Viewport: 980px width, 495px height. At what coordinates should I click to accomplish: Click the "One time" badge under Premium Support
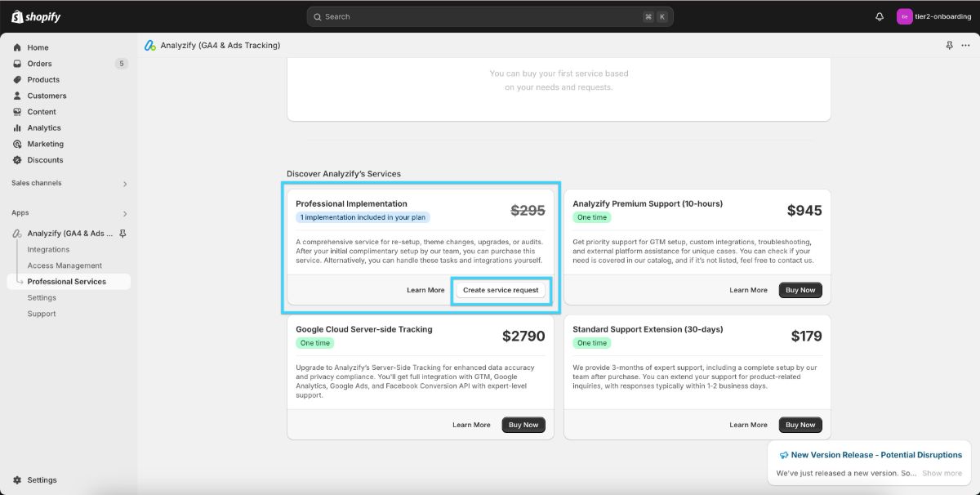(x=592, y=217)
